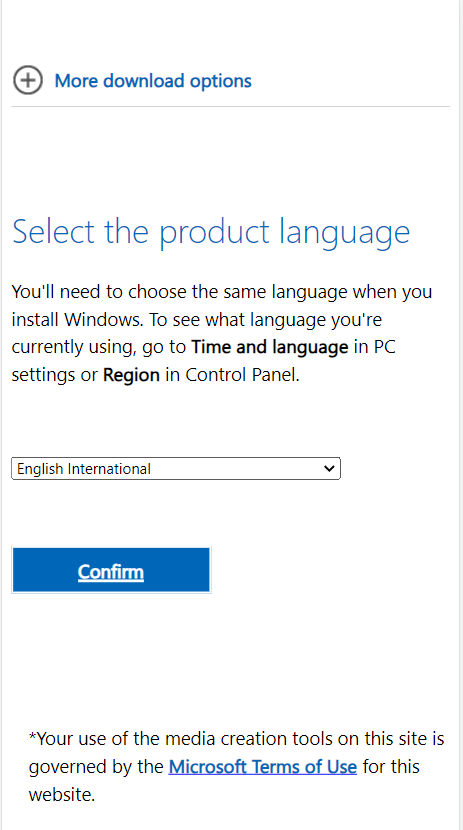Click the circled plus icon

pos(28,80)
